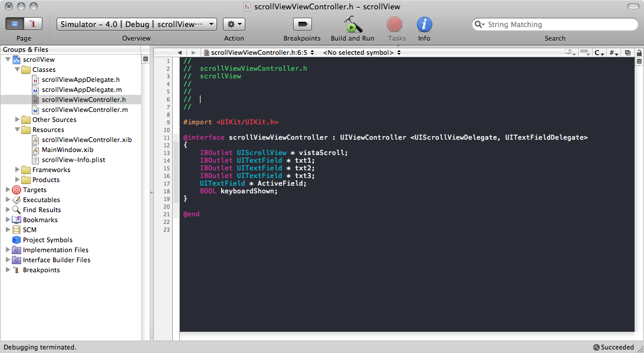The height and width of the screenshot is (353, 644).
Task: Select scrollViewViewController.m in file list
Action: [x=84, y=110]
